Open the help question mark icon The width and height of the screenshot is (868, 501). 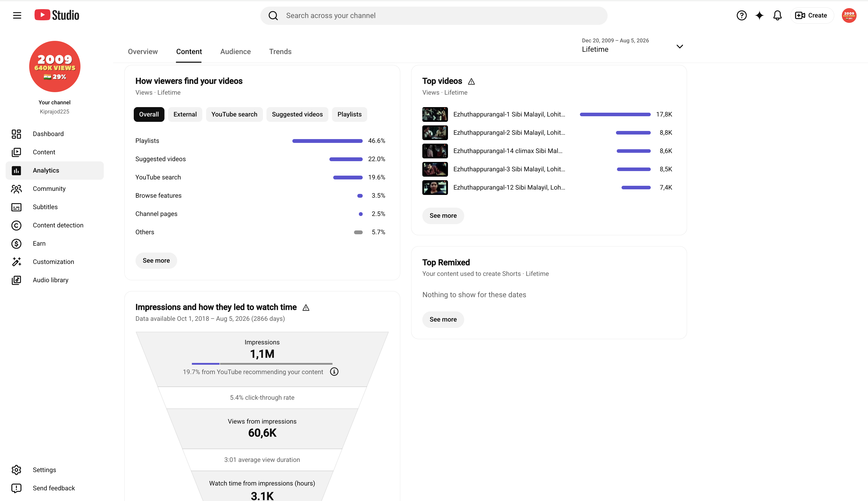(x=741, y=15)
